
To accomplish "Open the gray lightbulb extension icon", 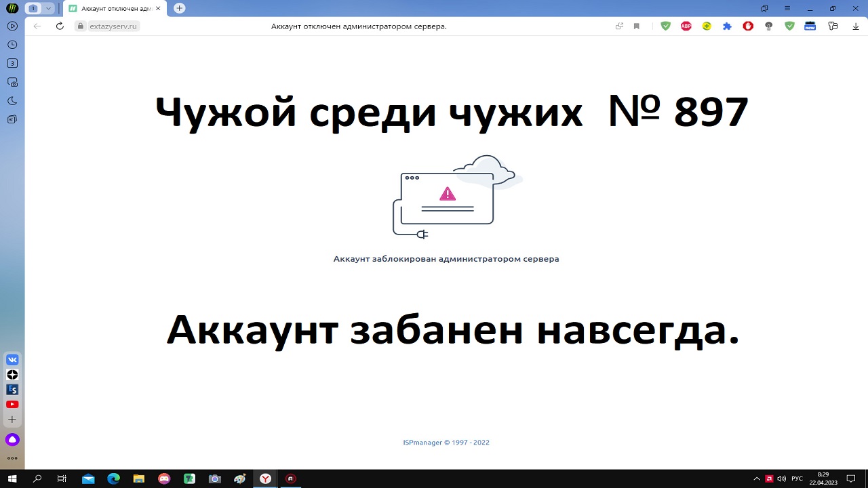I will pyautogui.click(x=768, y=26).
